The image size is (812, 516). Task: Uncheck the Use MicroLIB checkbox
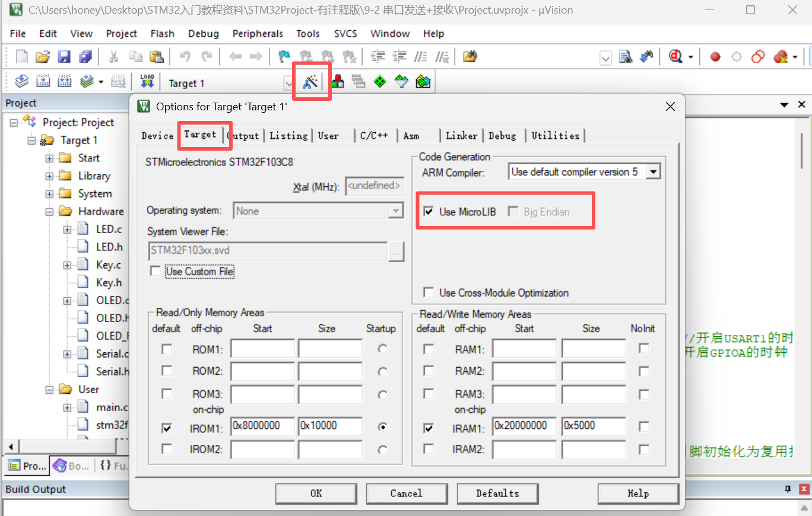[429, 212]
